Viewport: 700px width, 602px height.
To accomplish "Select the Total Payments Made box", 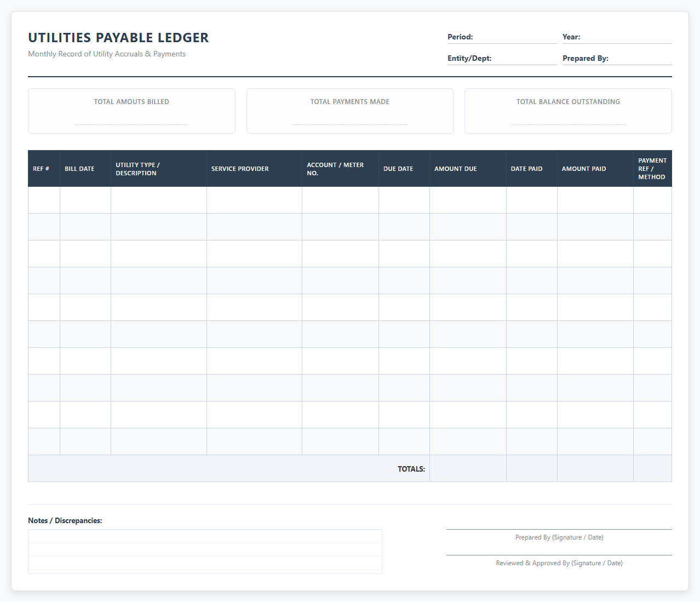I will (350, 111).
